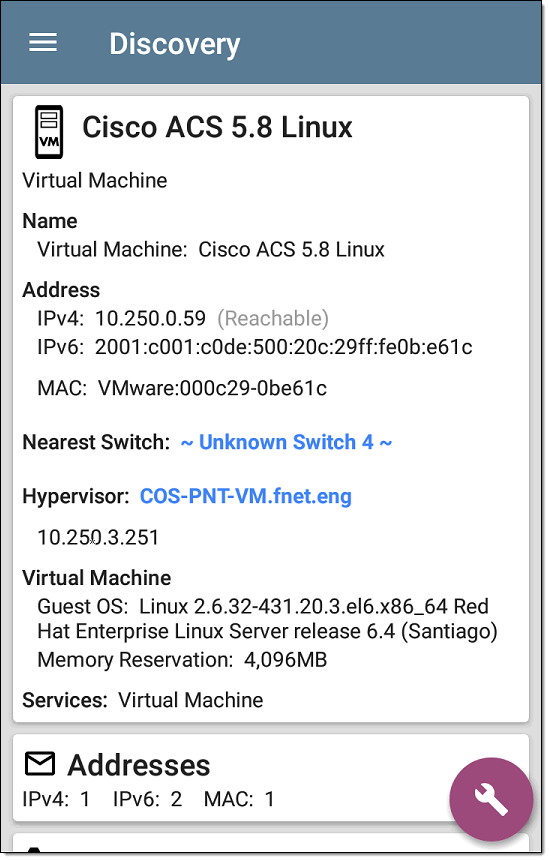549x860 pixels.
Task: Click the hypervisor IP 10.250.3.251
Action: coord(98,538)
